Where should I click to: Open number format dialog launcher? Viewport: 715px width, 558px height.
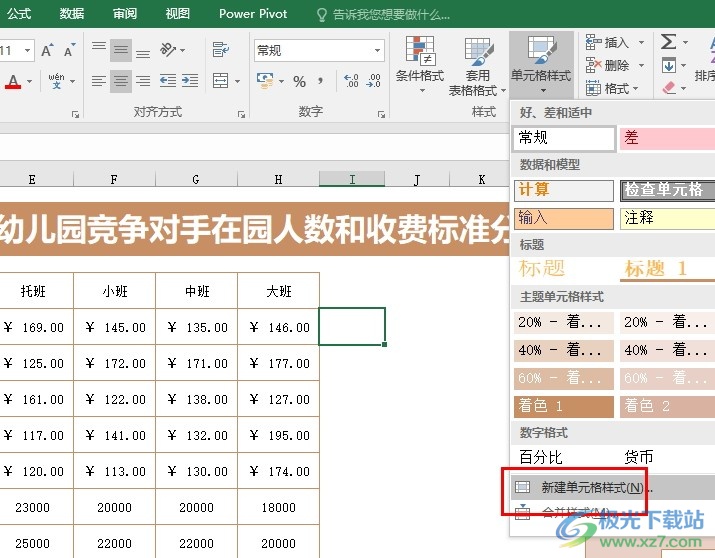coord(381,114)
